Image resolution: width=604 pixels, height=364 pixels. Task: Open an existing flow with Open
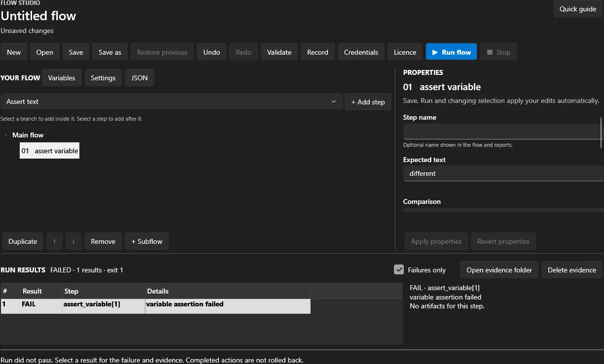44,52
